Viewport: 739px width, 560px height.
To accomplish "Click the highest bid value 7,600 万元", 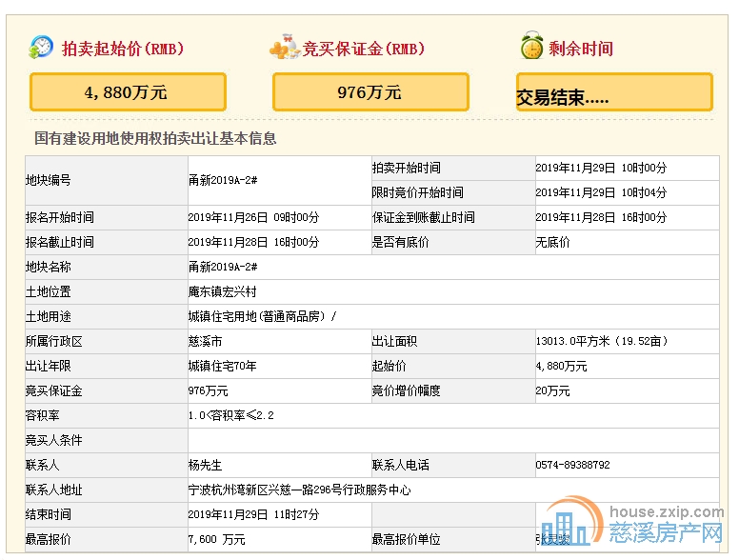I will point(216,540).
